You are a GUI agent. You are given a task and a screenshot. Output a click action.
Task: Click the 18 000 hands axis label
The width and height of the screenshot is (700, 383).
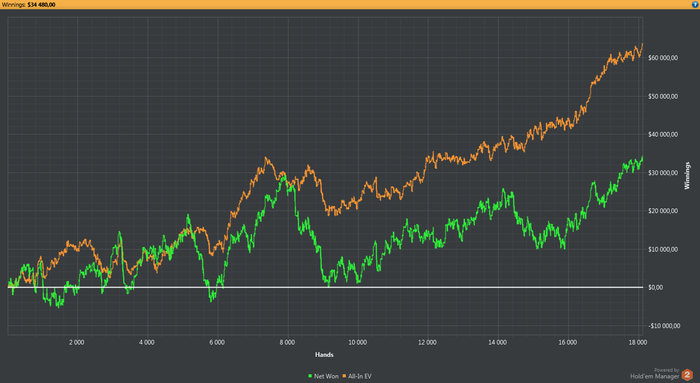click(x=638, y=342)
